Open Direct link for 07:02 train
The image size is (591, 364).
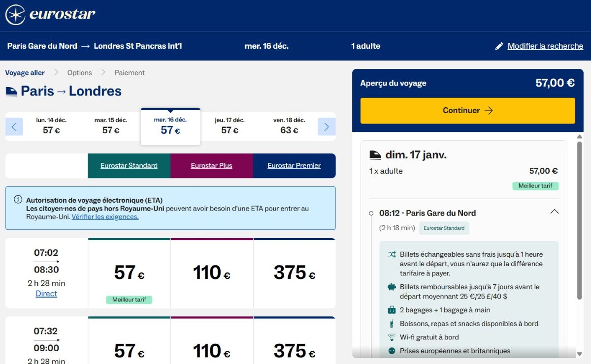(x=46, y=294)
